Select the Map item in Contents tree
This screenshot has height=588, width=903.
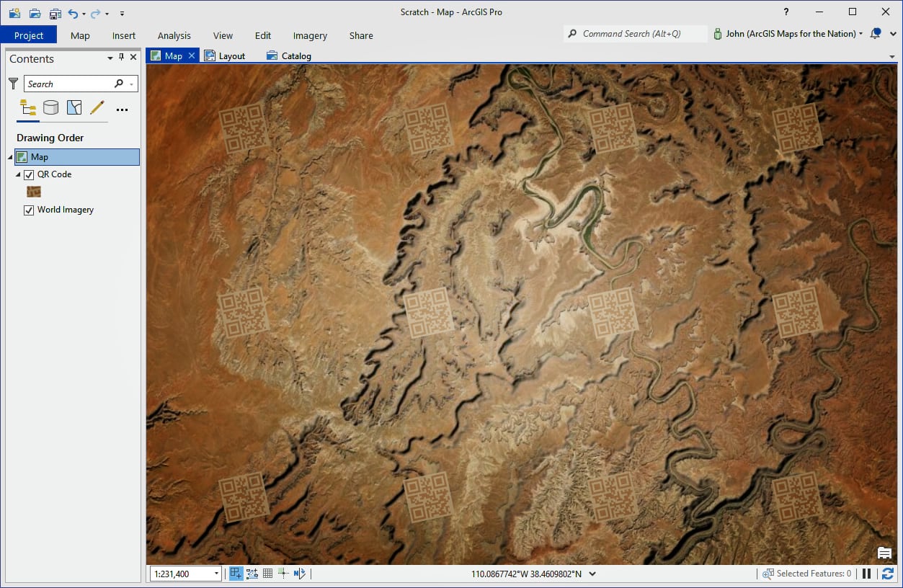77,157
